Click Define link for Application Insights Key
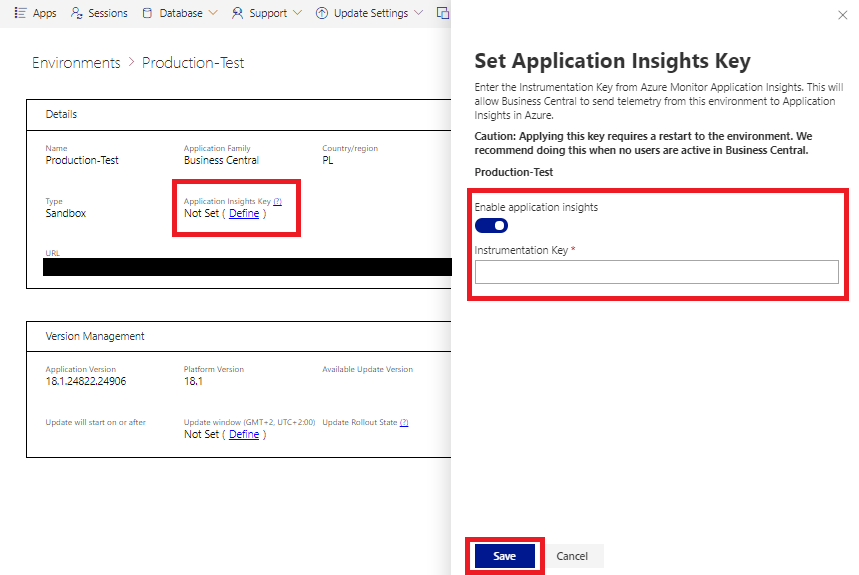Viewport: 859px width, 575px height. (244, 213)
